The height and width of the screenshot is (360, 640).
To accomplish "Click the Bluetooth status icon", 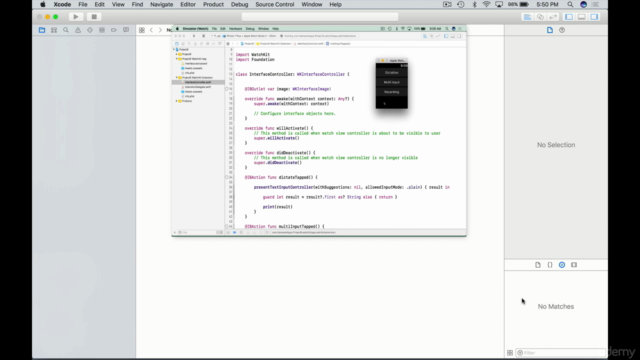I will (x=474, y=4).
